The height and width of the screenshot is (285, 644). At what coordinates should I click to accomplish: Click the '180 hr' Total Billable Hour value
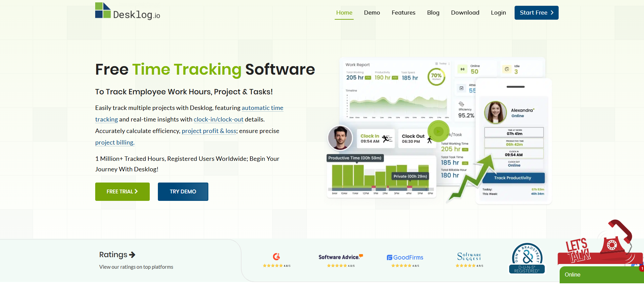click(x=450, y=175)
